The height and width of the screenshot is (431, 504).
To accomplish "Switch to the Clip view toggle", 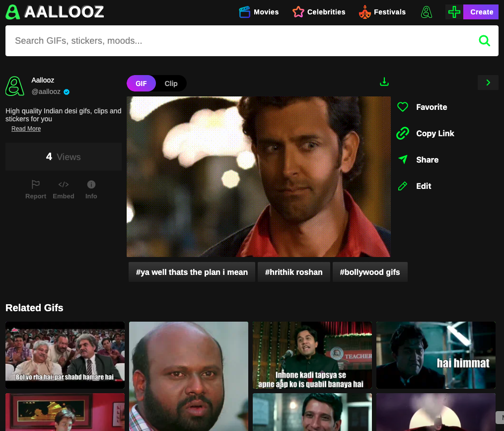I will click(171, 84).
